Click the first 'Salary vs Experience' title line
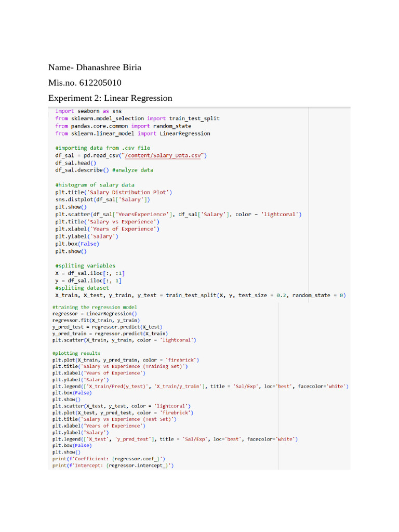 tap(107, 222)
